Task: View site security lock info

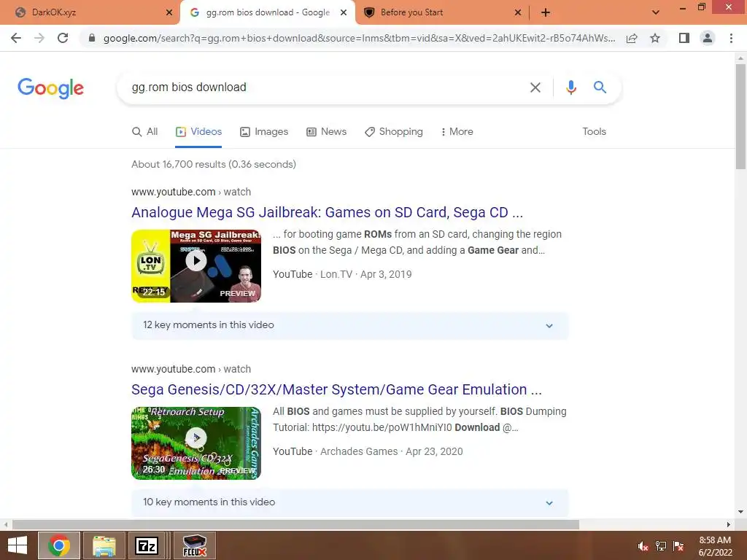Action: pos(91,38)
